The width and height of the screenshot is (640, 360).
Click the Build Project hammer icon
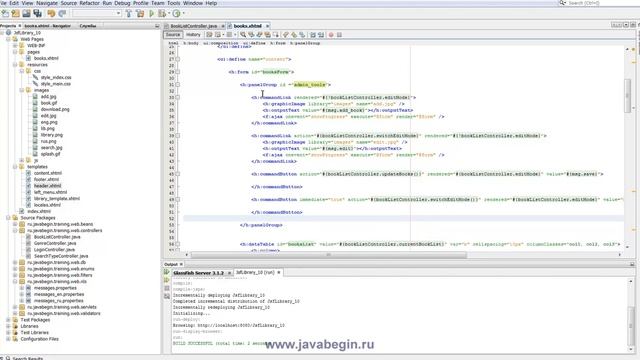click(129, 13)
